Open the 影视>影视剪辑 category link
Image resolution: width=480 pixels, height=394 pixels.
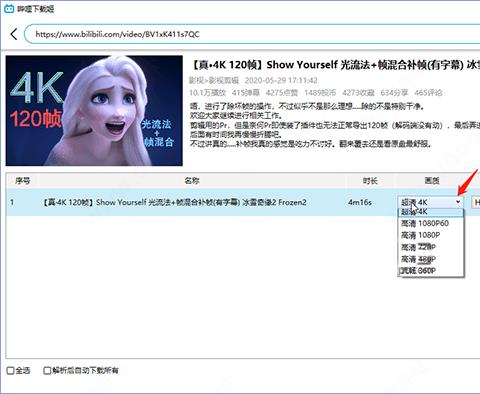214,80
